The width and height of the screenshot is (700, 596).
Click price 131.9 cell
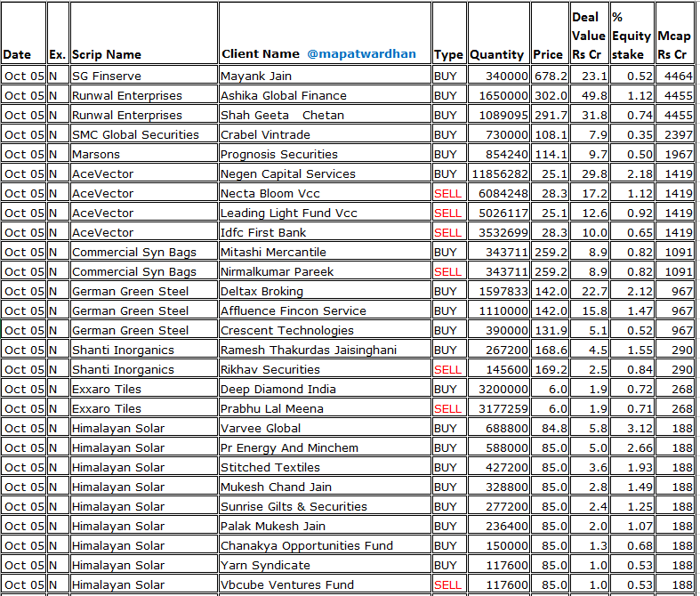(550, 331)
